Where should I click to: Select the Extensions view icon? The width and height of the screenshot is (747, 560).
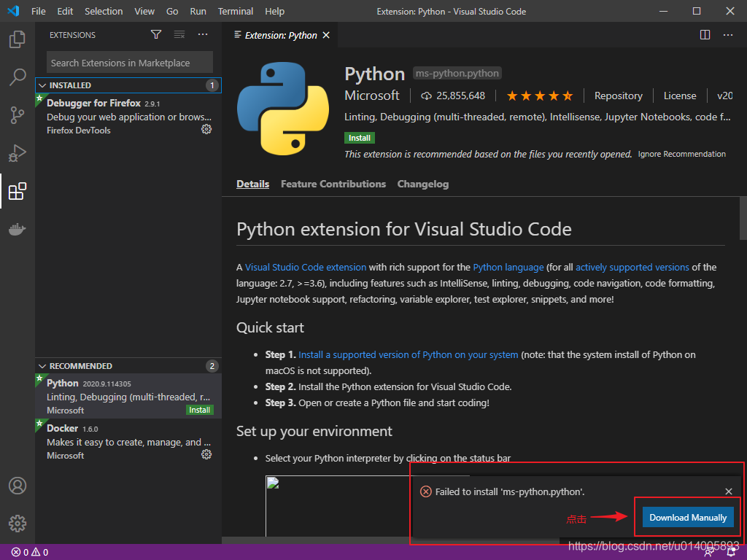click(x=18, y=191)
